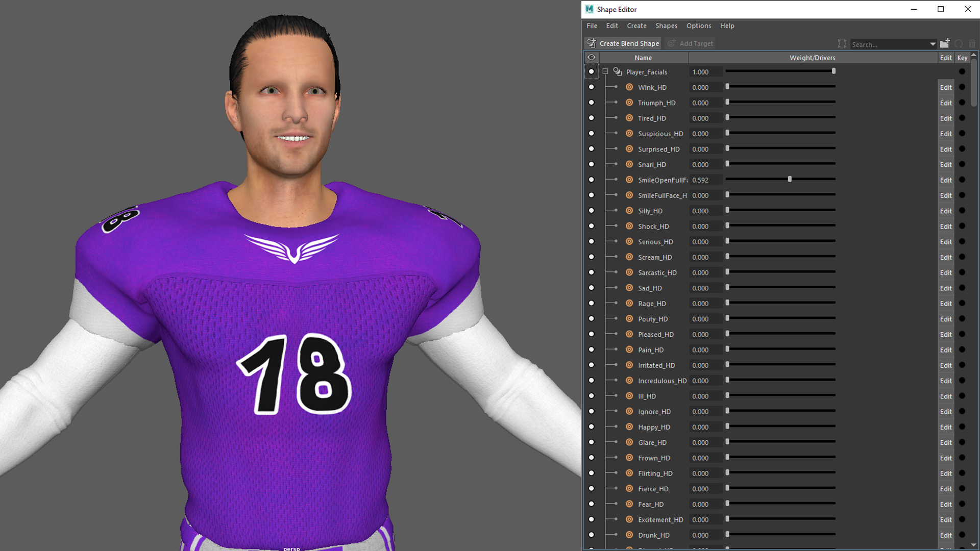This screenshot has height=551, width=980.
Task: Toggle visibility dot for Surprised_HD target
Action: tap(591, 149)
